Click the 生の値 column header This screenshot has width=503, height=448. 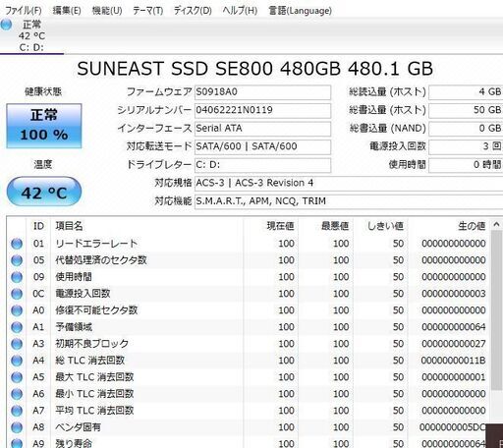[449, 226]
